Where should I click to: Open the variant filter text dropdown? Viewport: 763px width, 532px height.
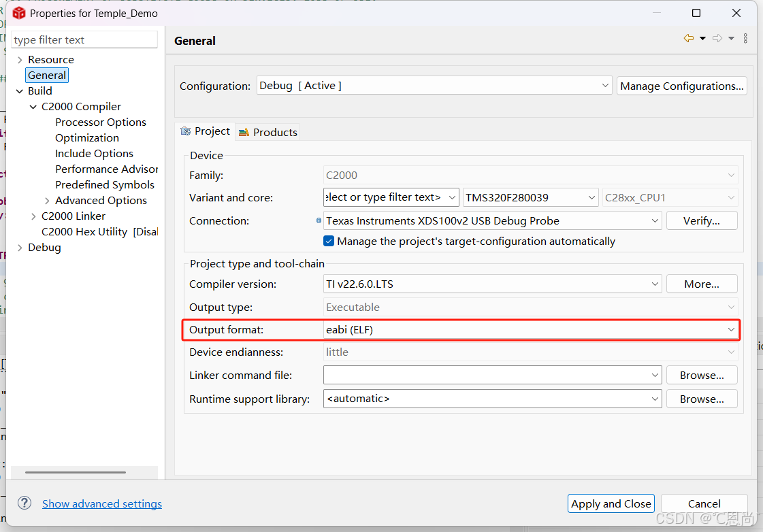[391, 197]
